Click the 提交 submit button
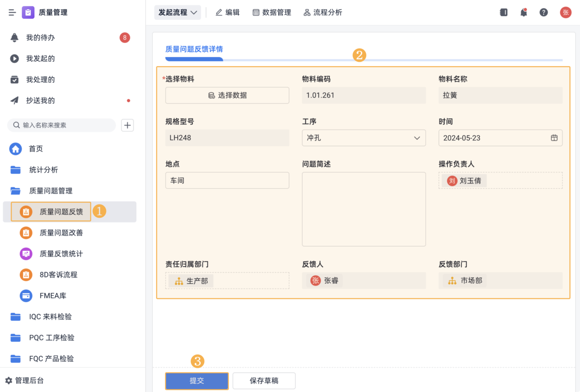 [x=197, y=381]
